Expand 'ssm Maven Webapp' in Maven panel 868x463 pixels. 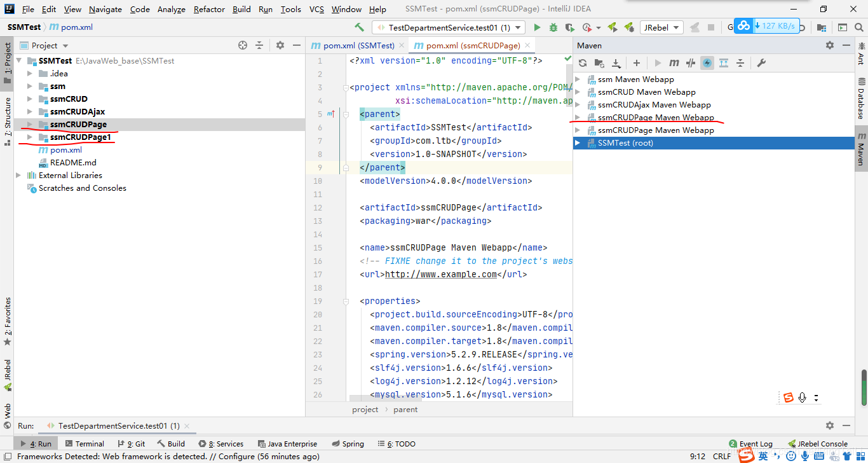coord(578,79)
